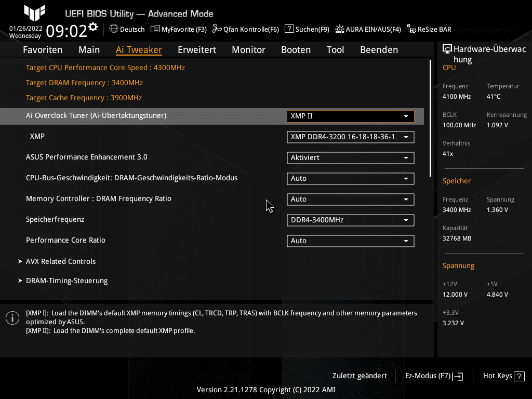Click the Speicherfrequenz label
This screenshot has height=399, width=532.
pyautogui.click(x=55, y=219)
